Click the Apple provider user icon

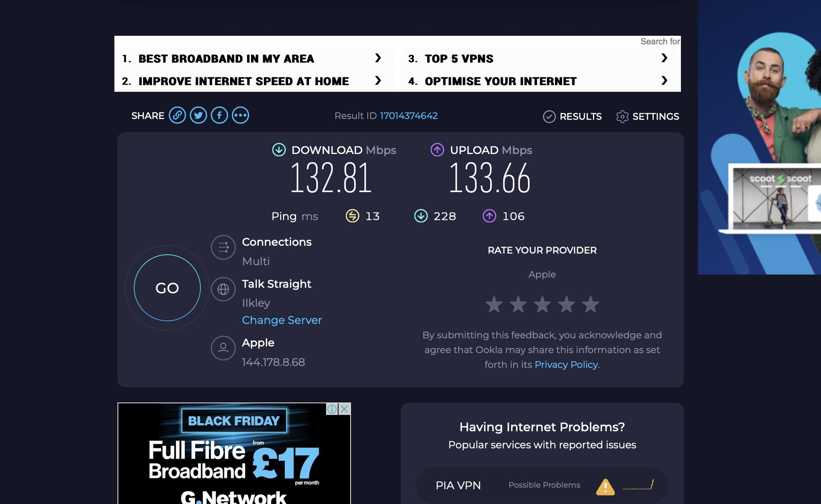pos(223,348)
